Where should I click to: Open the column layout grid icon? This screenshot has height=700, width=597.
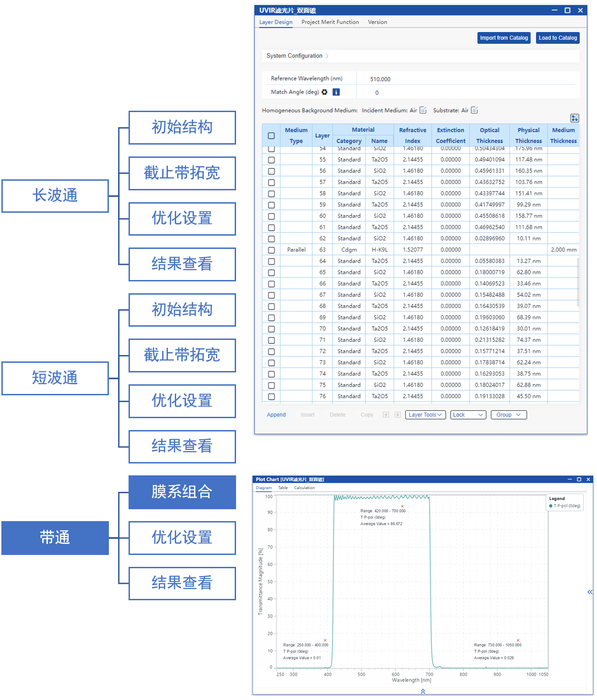tap(575, 118)
